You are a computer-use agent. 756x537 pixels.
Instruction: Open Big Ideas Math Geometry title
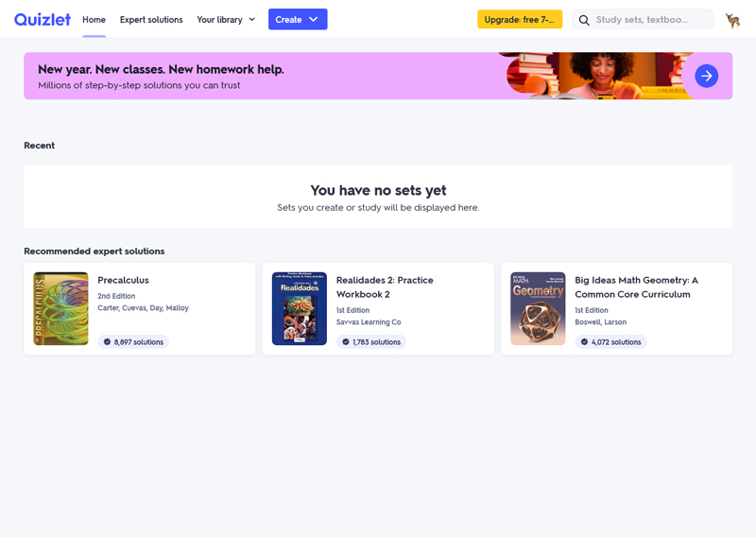click(636, 287)
